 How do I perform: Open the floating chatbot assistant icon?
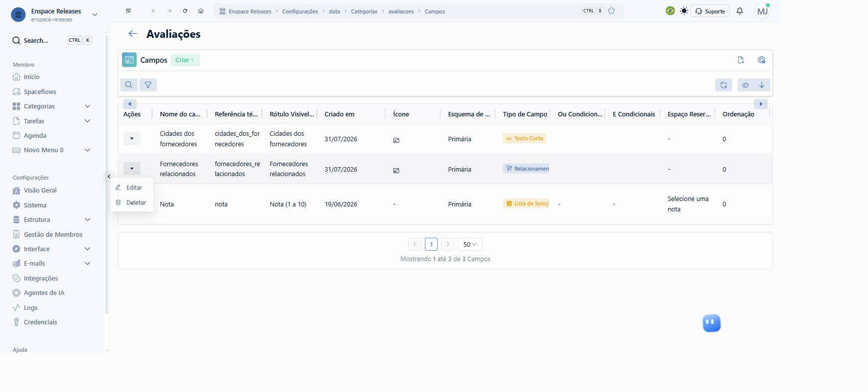click(712, 323)
